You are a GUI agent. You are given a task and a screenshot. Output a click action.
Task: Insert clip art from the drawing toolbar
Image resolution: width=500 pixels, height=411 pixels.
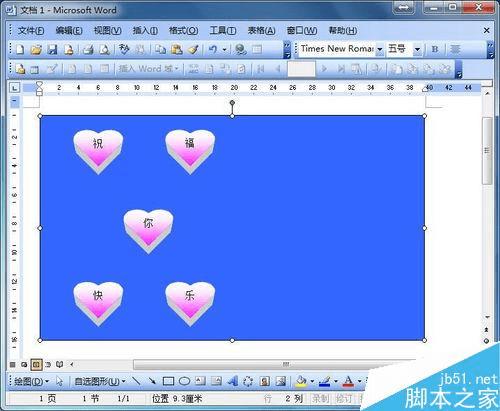[x=265, y=381]
